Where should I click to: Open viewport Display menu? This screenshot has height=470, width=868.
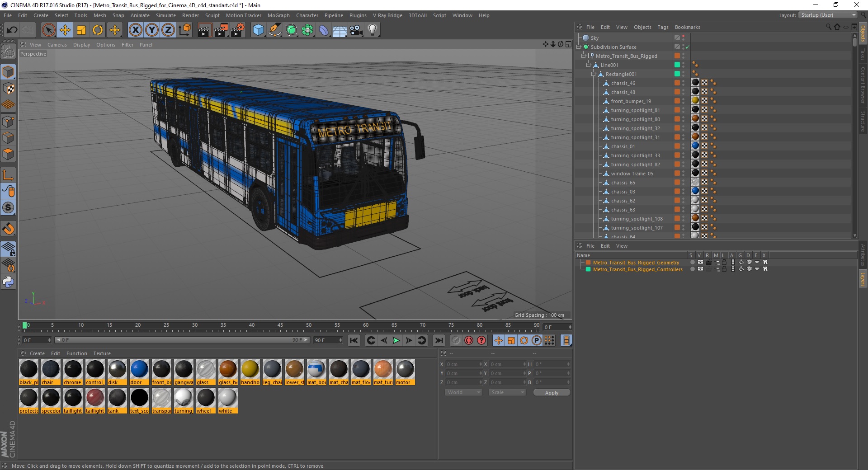[x=81, y=45]
